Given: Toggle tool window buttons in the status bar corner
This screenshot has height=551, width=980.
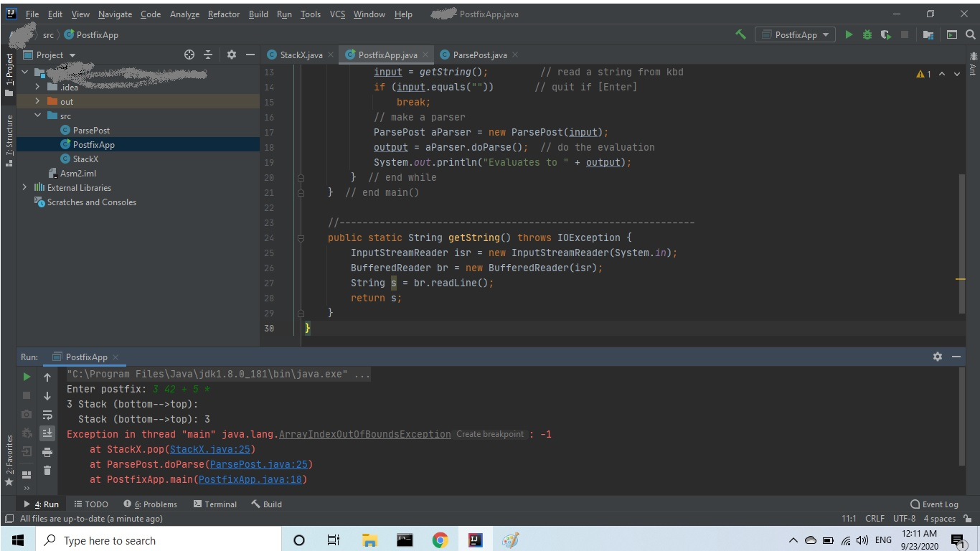Looking at the screenshot, I should pos(9,519).
